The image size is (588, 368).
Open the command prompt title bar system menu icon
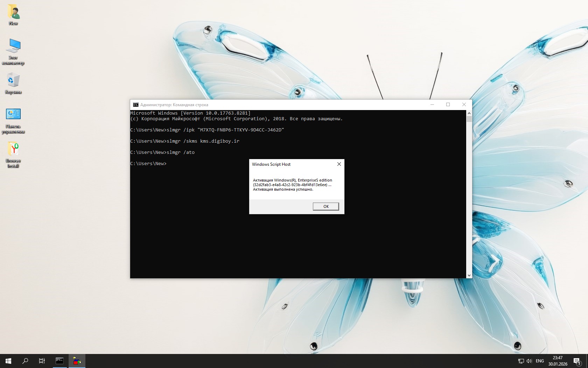135,105
